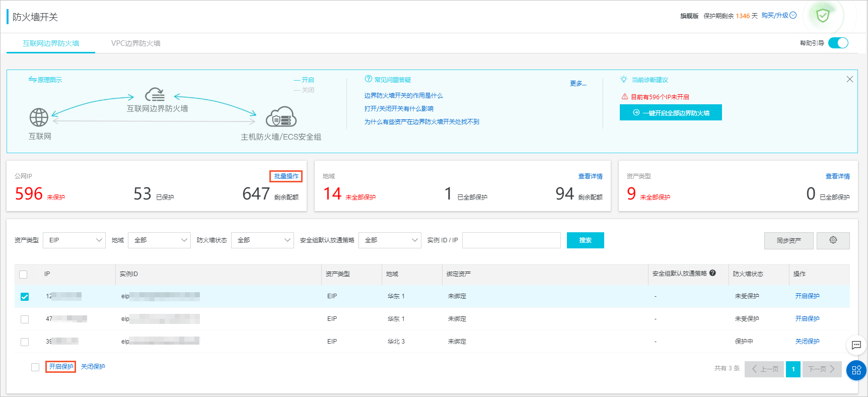
Task: Click the Internet border firewall cloud icon
Action: (155, 95)
